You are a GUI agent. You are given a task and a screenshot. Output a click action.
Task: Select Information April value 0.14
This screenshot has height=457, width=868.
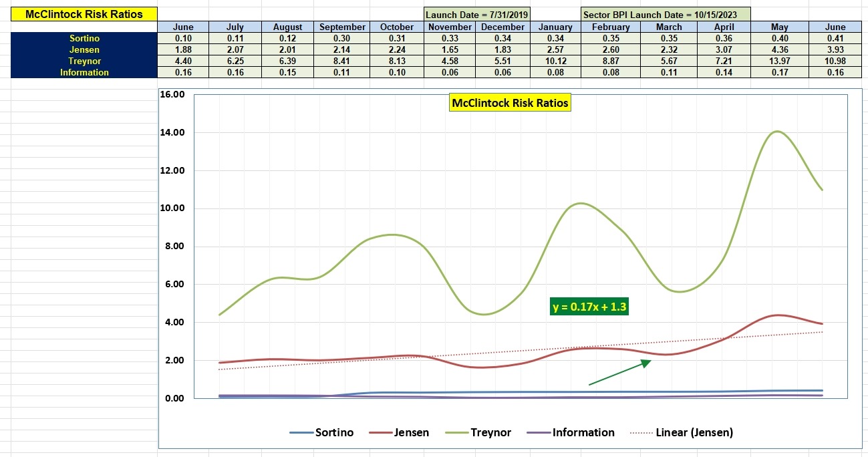coord(724,72)
